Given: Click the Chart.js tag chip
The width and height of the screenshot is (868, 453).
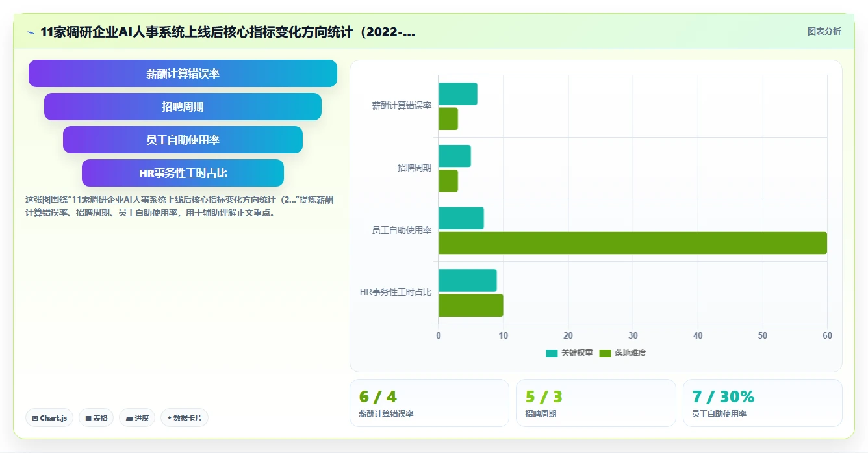Looking at the screenshot, I should [49, 418].
